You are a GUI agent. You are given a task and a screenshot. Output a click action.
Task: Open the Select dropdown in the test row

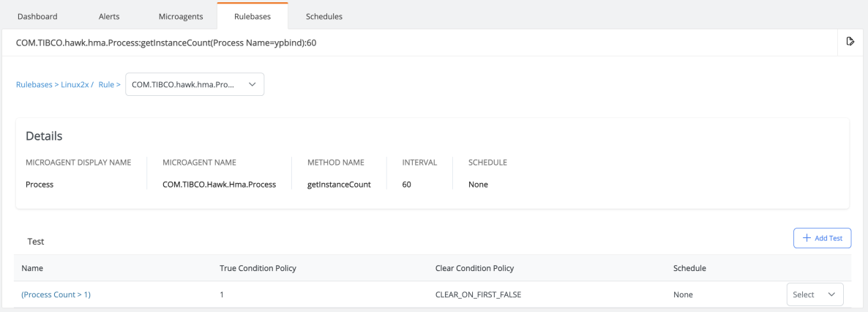point(815,294)
